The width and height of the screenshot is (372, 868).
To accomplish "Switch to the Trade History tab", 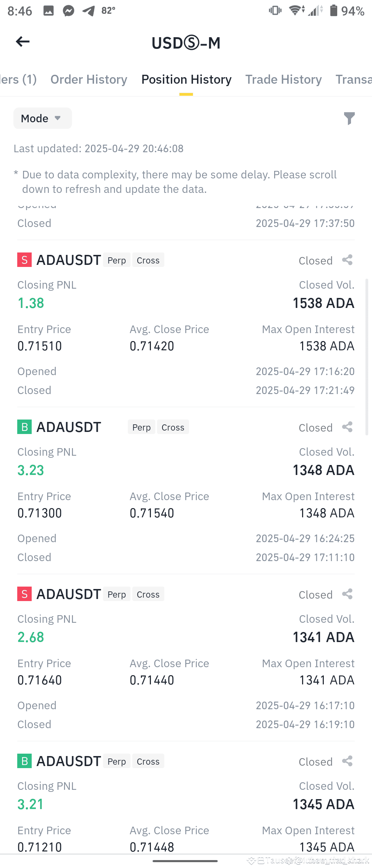I will [283, 80].
